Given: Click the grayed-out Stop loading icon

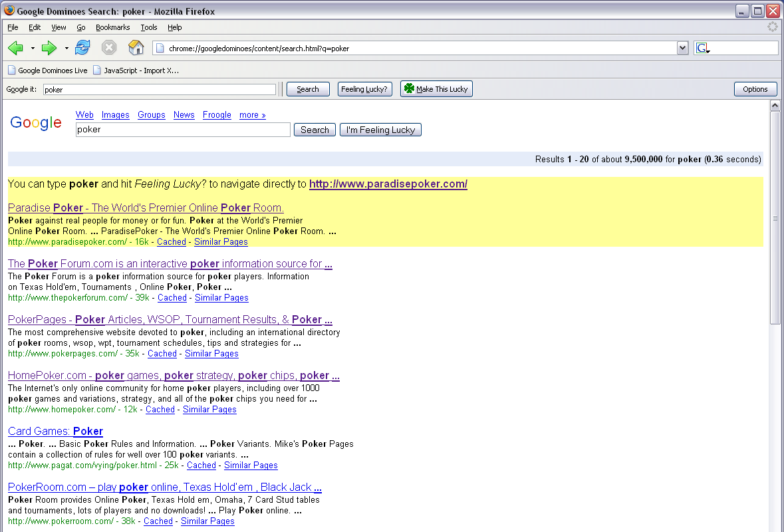Looking at the screenshot, I should coord(109,48).
